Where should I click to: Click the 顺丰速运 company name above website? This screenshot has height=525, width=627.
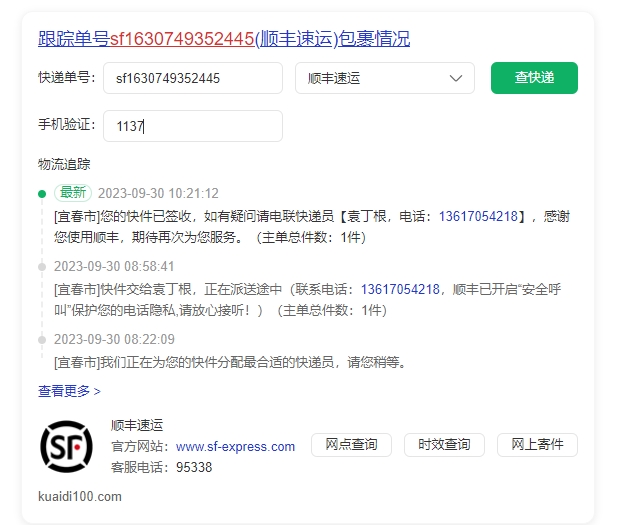click(137, 425)
